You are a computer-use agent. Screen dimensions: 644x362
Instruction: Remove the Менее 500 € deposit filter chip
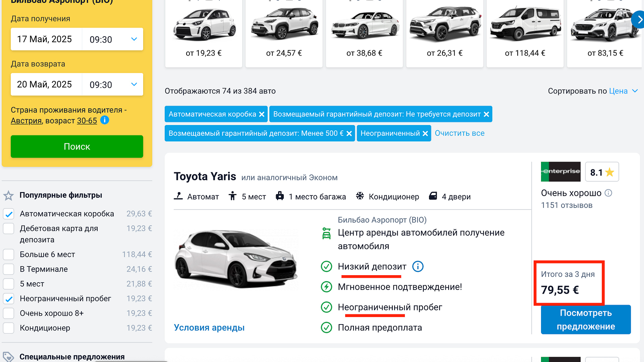click(x=349, y=134)
